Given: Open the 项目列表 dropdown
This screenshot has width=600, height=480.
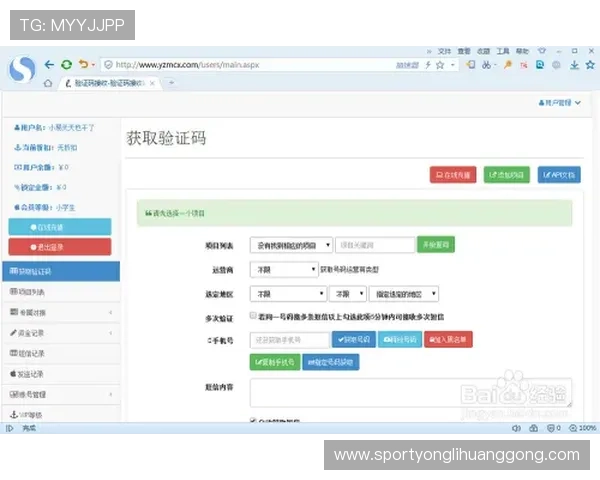Looking at the screenshot, I should click(291, 245).
